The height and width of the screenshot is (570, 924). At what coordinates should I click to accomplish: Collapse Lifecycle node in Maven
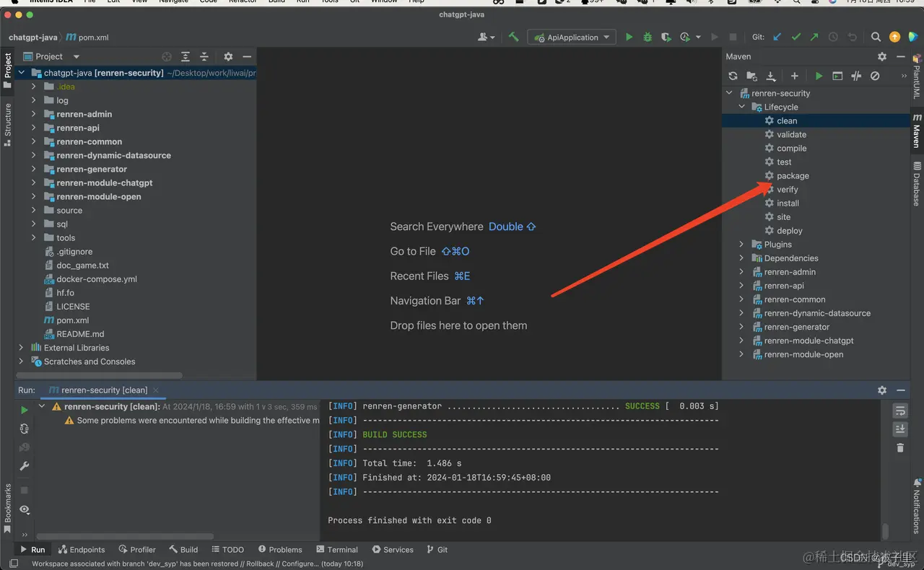tap(741, 107)
